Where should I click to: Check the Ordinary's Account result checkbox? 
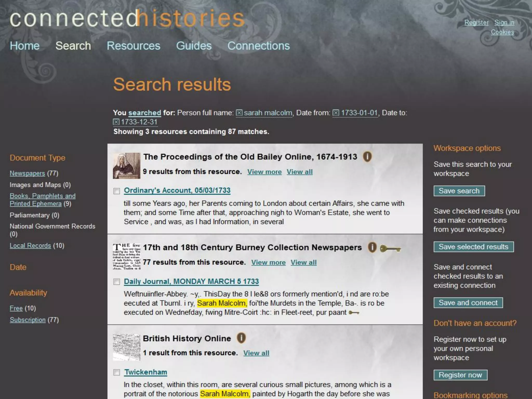click(x=117, y=191)
